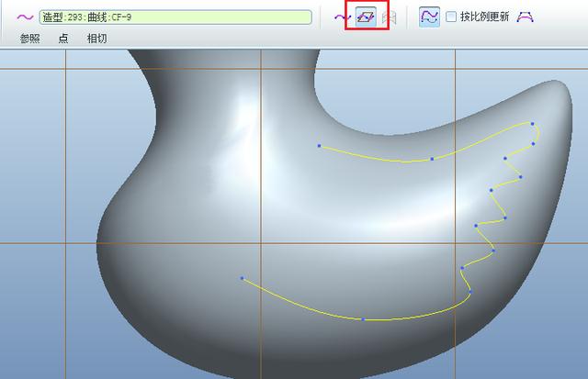Toggle the control points curve mode icon
The width and height of the screenshot is (588, 379).
pos(429,17)
